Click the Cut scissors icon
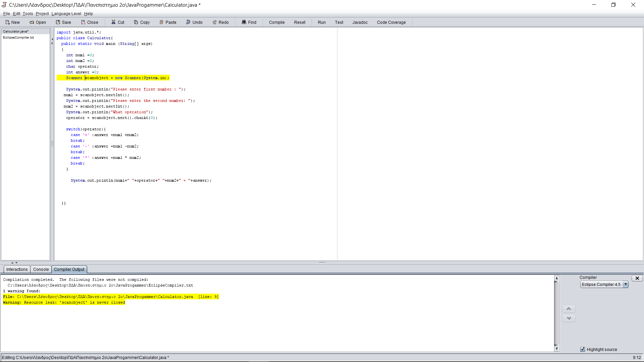The width and height of the screenshot is (644, 362). pos(114,22)
